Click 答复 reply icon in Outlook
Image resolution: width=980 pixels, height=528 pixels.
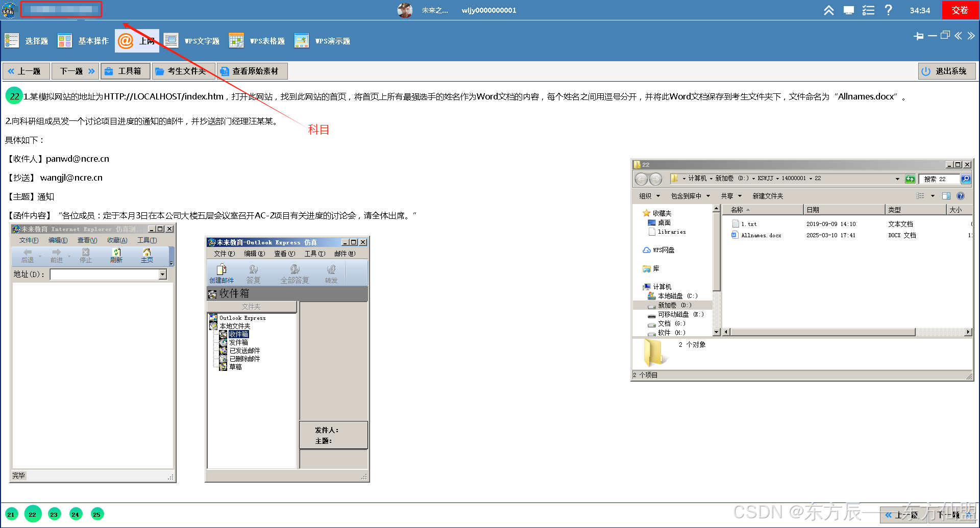tap(254, 273)
